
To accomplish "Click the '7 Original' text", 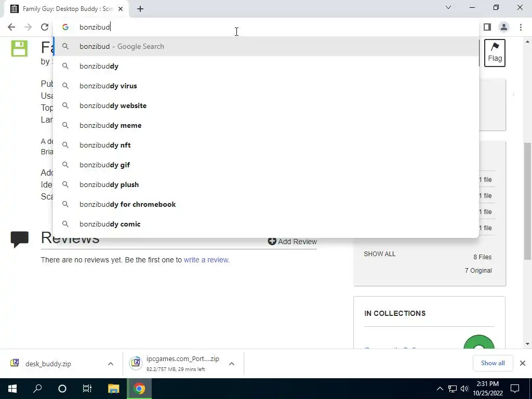I will tap(478, 271).
